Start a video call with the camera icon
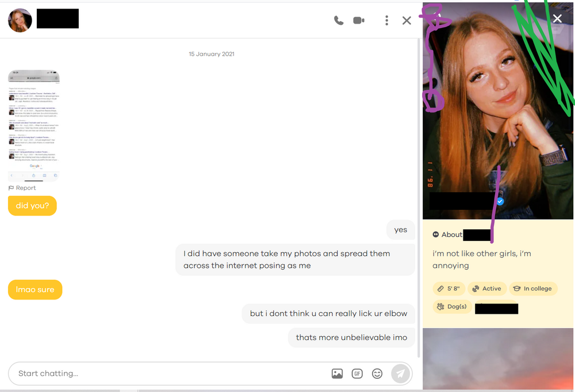Image resolution: width=575 pixels, height=392 pixels. tap(359, 21)
